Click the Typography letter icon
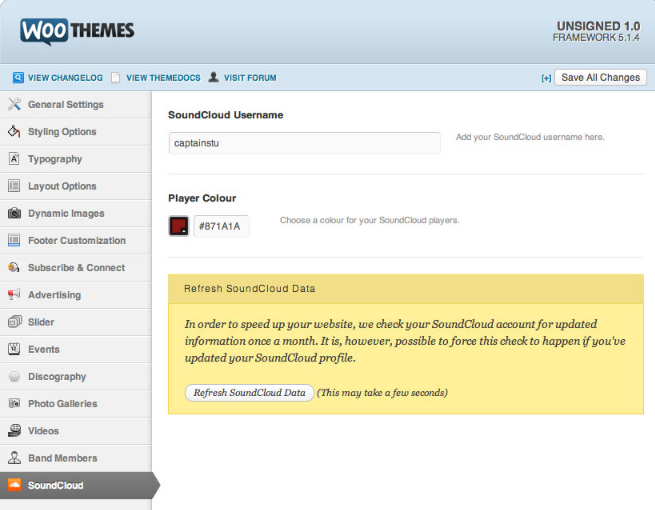This screenshot has height=510, width=655. point(14,159)
